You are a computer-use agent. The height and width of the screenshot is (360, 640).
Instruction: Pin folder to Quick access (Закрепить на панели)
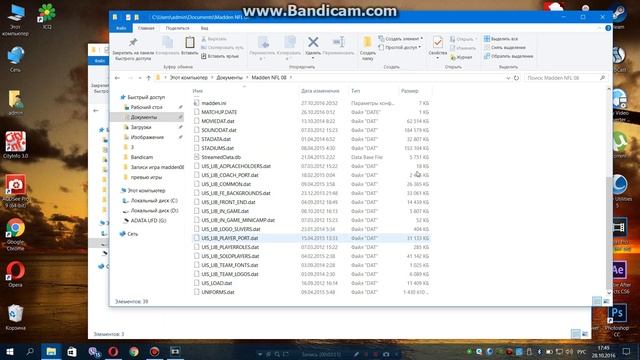pyautogui.click(x=133, y=49)
